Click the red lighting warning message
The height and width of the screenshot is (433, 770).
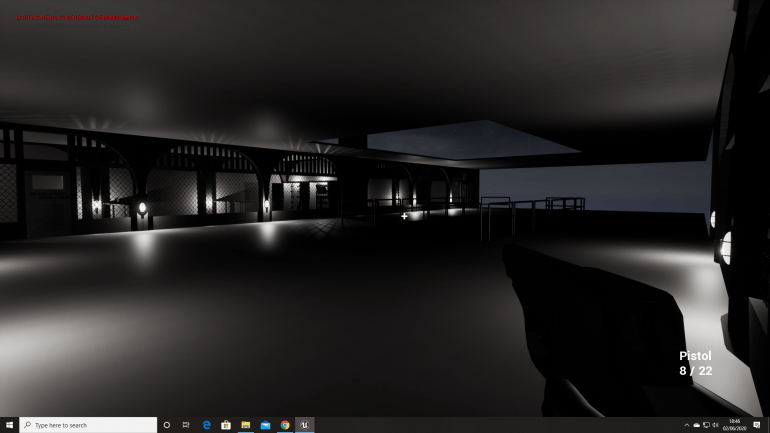77,17
